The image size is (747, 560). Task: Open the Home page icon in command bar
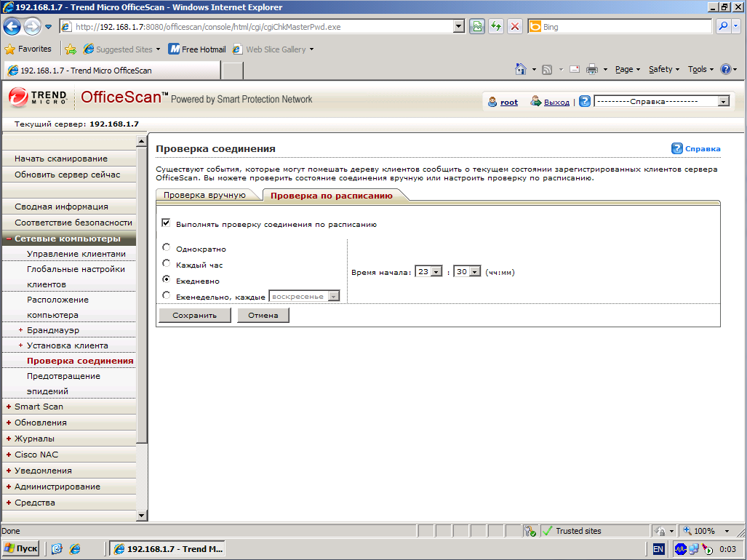pyautogui.click(x=521, y=70)
